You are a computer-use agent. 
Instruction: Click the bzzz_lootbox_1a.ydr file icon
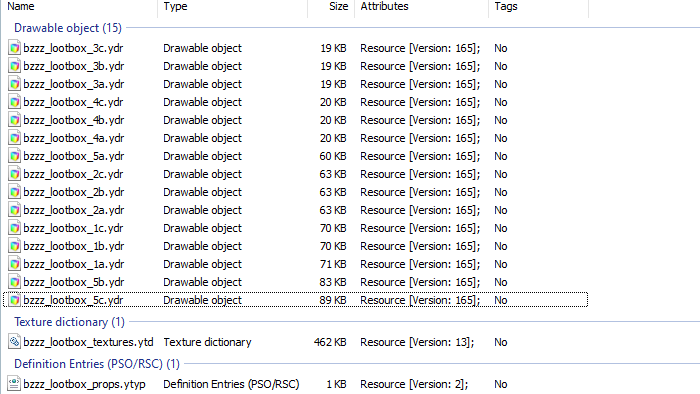coord(14,264)
